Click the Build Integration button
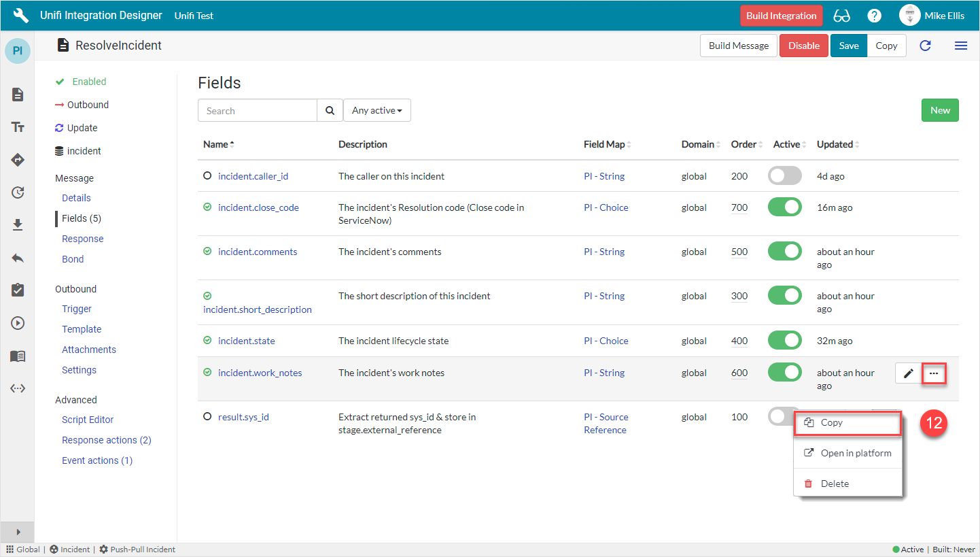Image resolution: width=980 pixels, height=557 pixels. [x=781, y=16]
